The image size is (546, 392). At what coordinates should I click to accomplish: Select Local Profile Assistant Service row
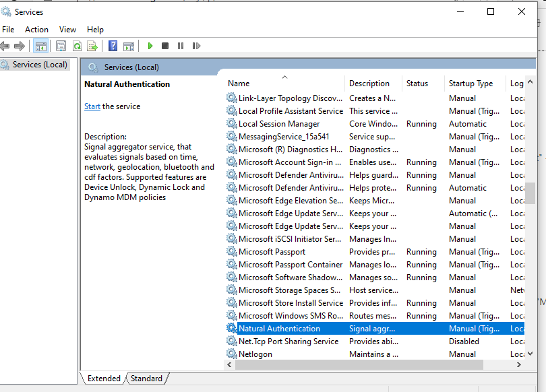click(x=375, y=111)
